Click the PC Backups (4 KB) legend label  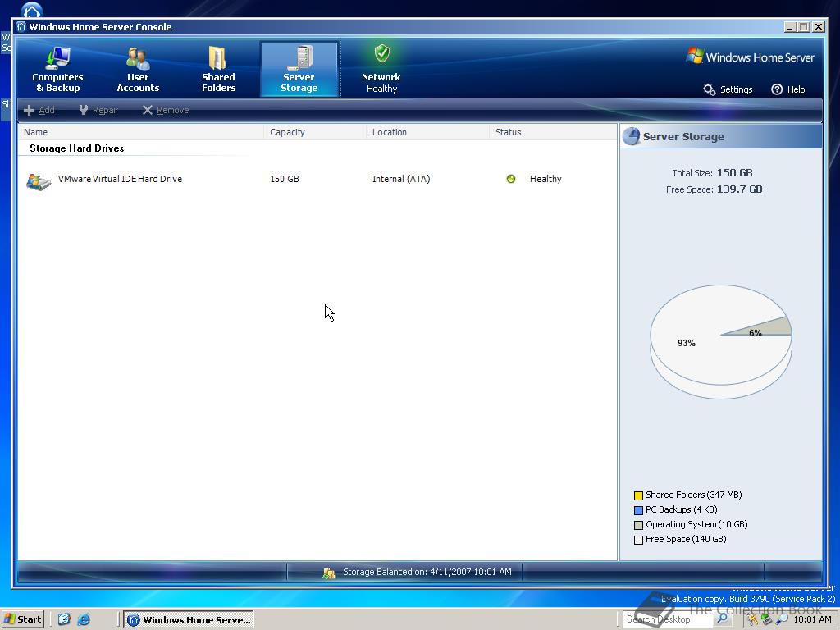(x=682, y=509)
